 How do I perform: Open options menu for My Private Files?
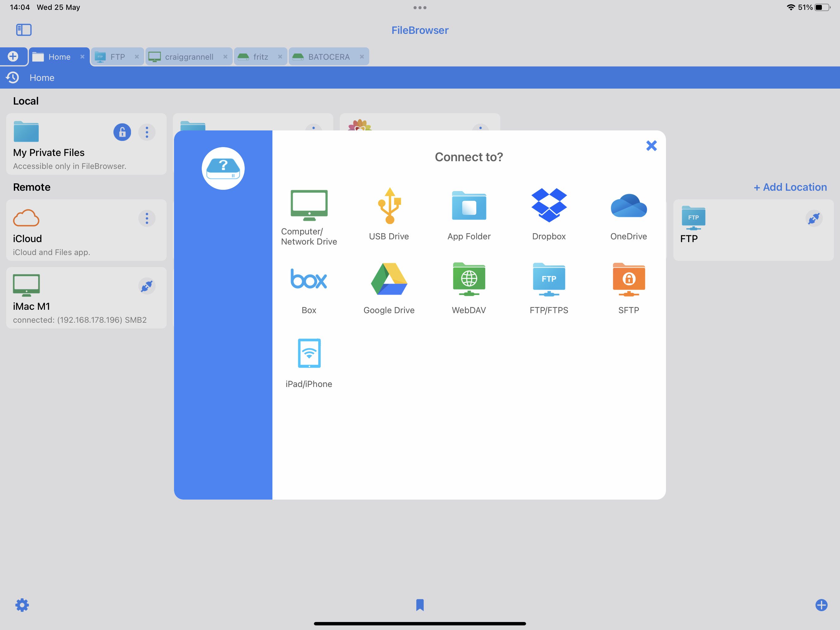(147, 132)
